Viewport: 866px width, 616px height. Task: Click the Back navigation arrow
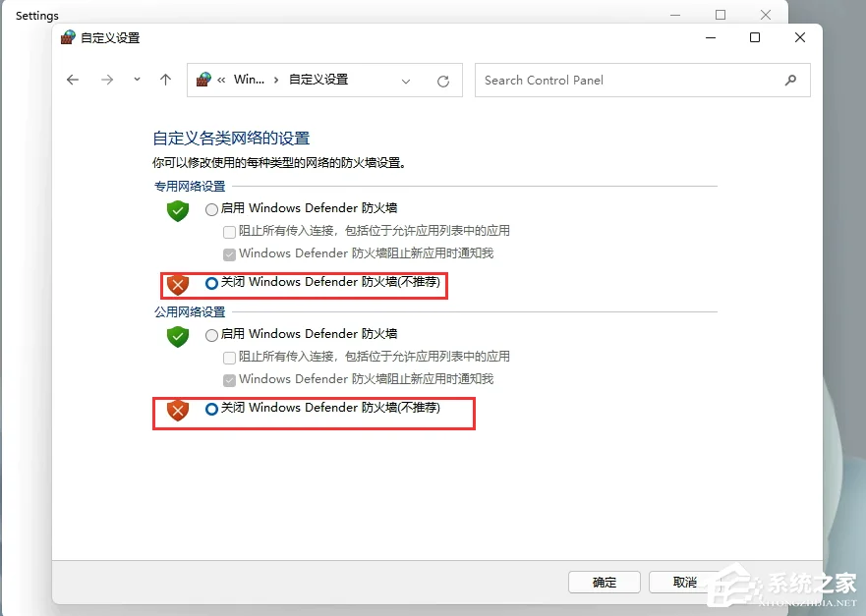pos(73,80)
